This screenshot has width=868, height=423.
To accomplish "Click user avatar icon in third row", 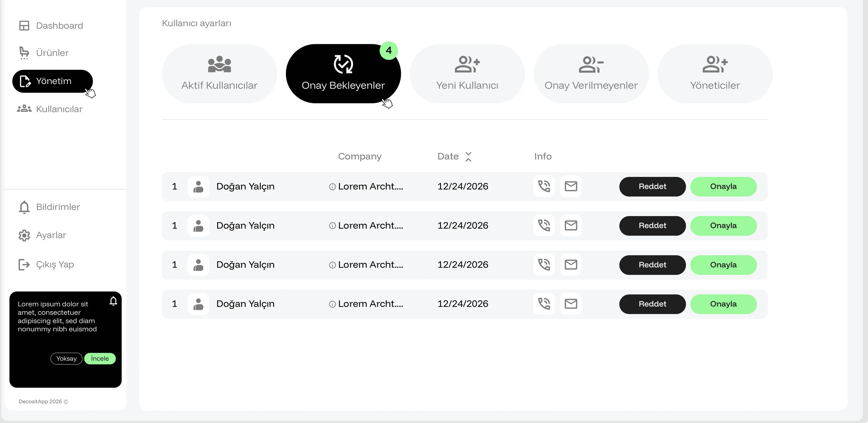I will tap(198, 265).
